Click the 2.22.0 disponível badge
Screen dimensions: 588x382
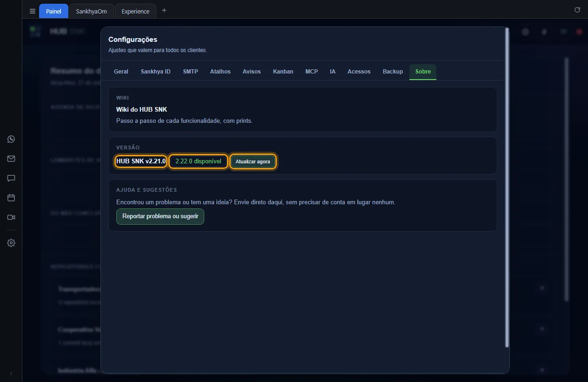tap(198, 161)
